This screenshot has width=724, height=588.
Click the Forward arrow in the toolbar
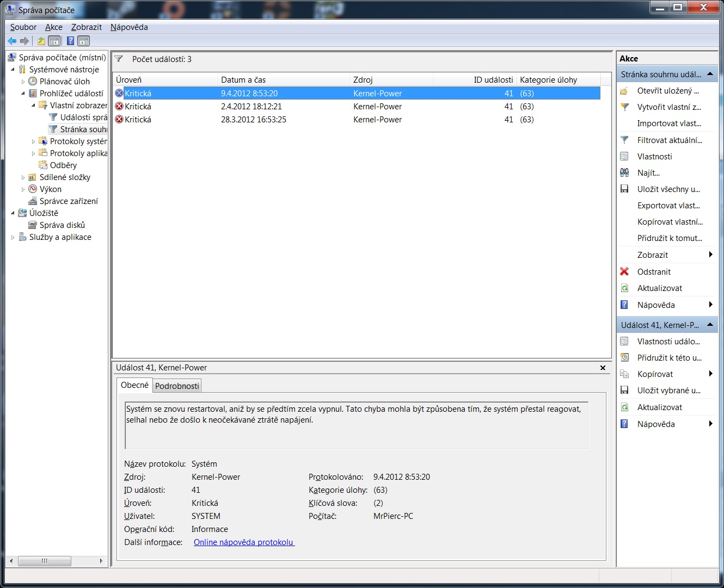[x=24, y=41]
